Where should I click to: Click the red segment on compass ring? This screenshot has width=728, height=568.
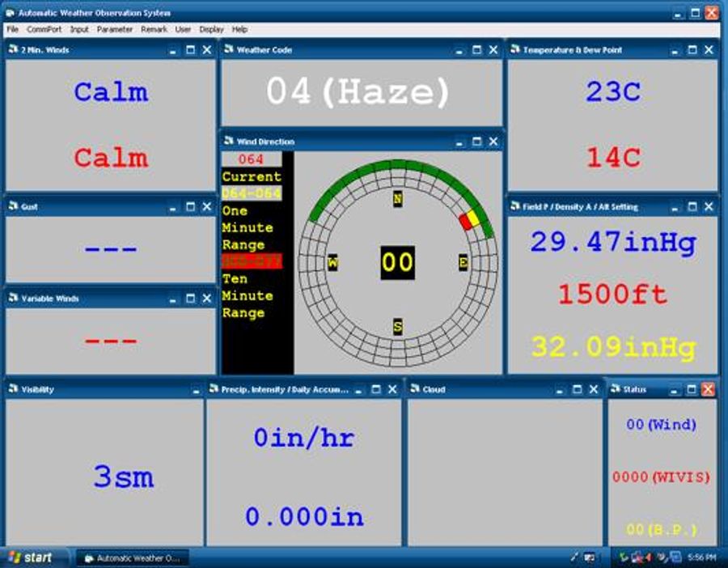coord(465,222)
